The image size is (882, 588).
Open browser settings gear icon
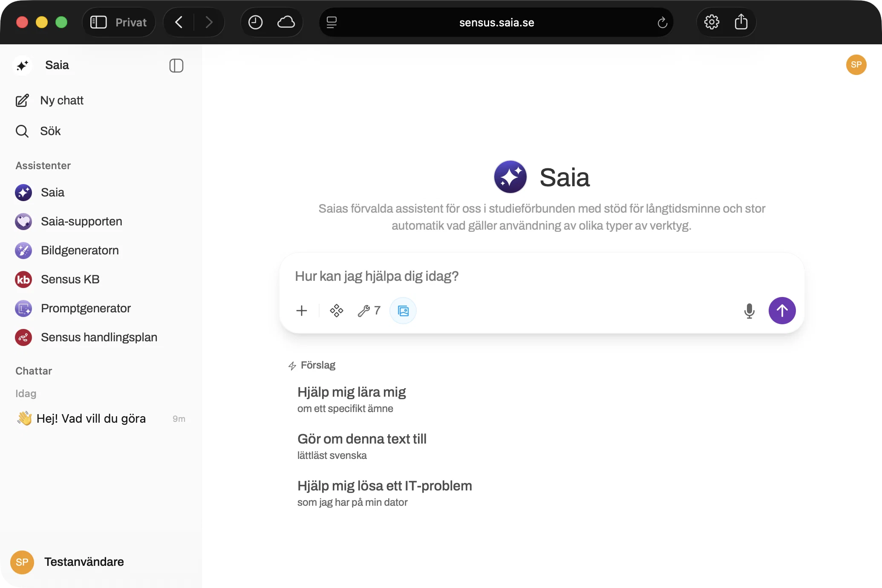pyautogui.click(x=712, y=22)
